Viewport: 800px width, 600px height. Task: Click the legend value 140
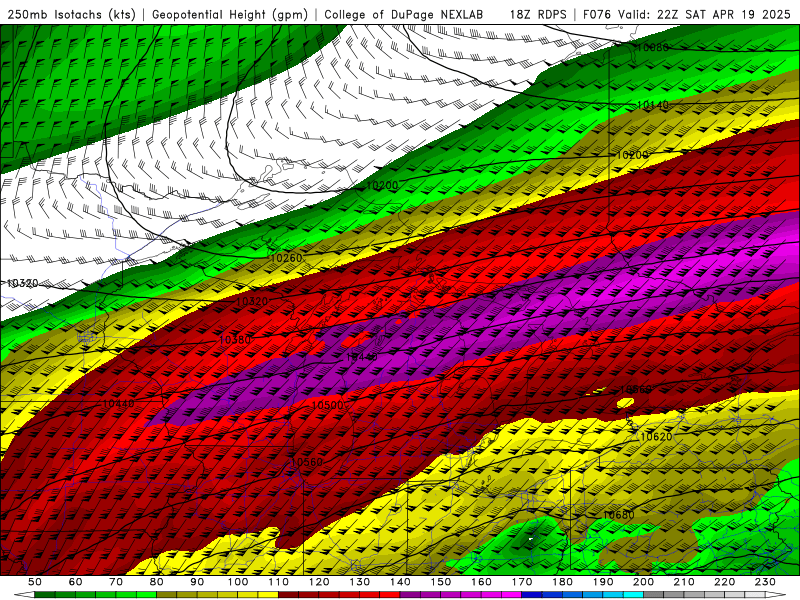click(400, 582)
